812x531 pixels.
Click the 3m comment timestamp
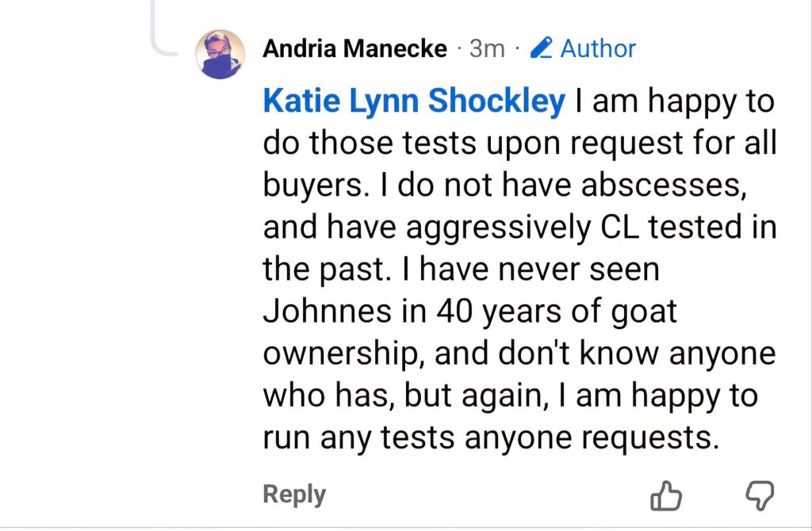(487, 49)
